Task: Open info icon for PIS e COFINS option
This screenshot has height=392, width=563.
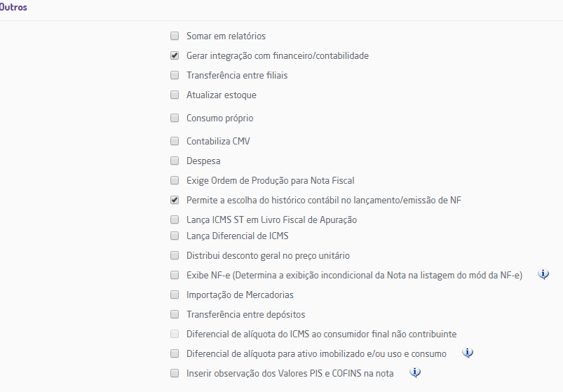Action: (x=414, y=373)
